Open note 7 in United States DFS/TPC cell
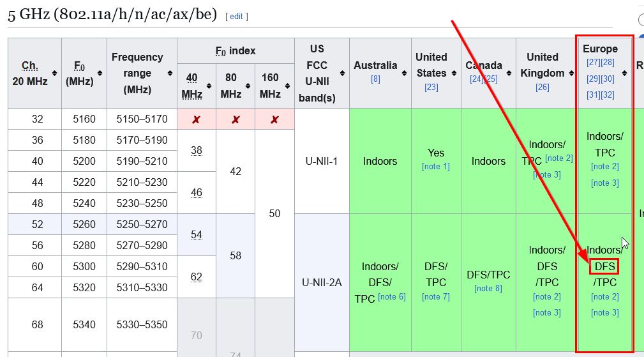644x357 pixels. 436,296
